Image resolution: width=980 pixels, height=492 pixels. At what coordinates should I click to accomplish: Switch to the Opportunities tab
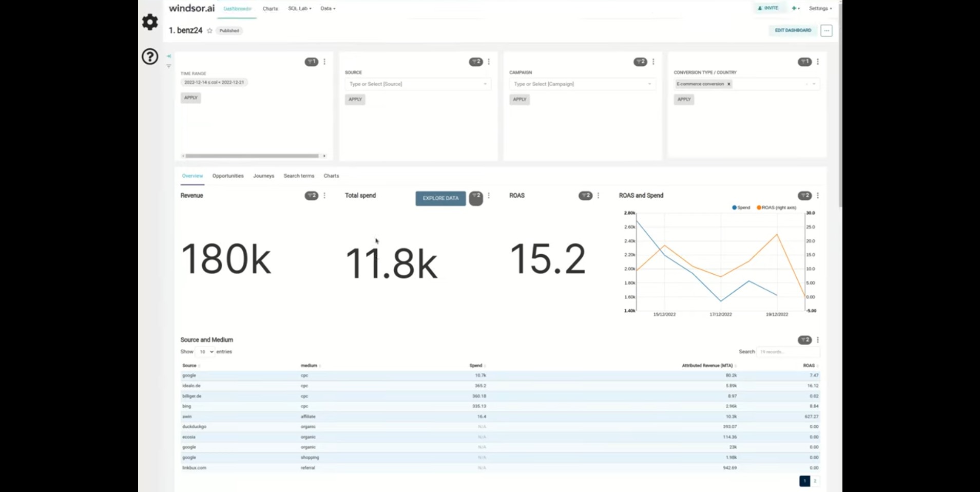pos(228,176)
